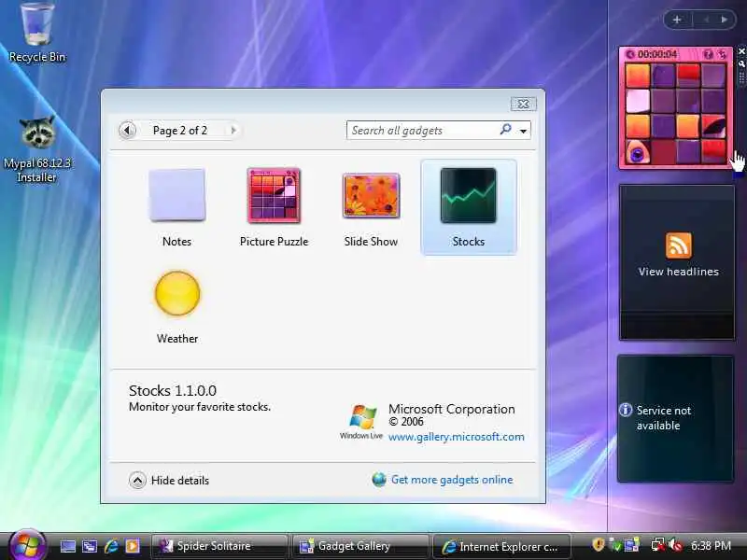Screen dimensions: 747x560
Task: Switch to Internet Explorer taskbar button
Action: tap(502, 546)
